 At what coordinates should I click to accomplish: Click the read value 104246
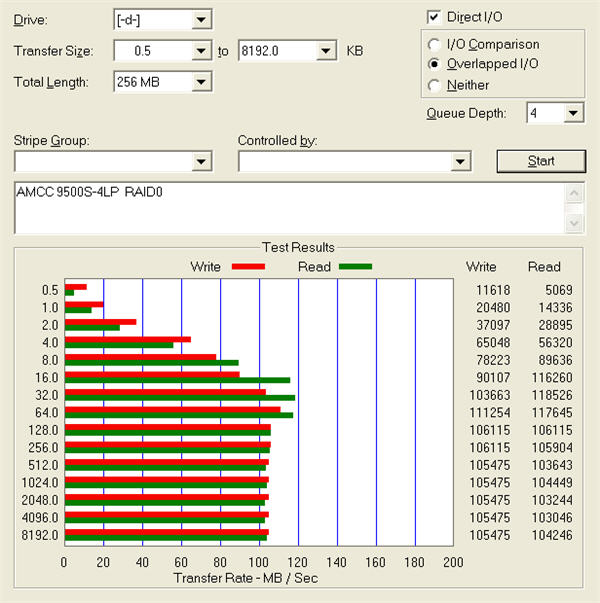[x=552, y=535]
